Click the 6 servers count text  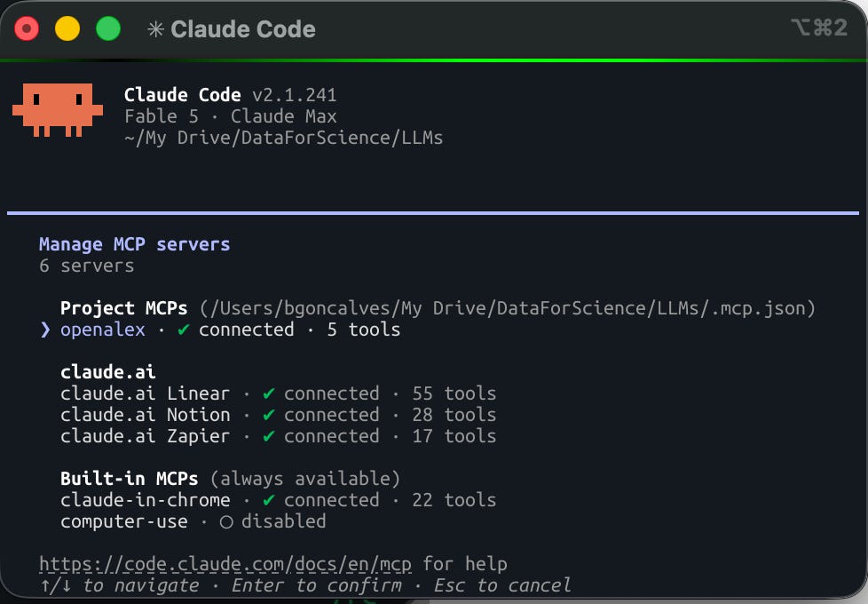tap(87, 266)
